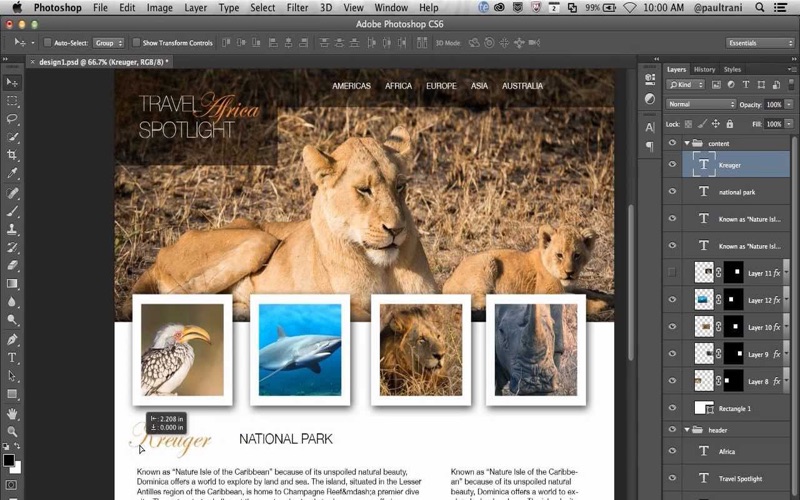
Task: Enable Show Transform Controls checkbox
Action: point(136,42)
